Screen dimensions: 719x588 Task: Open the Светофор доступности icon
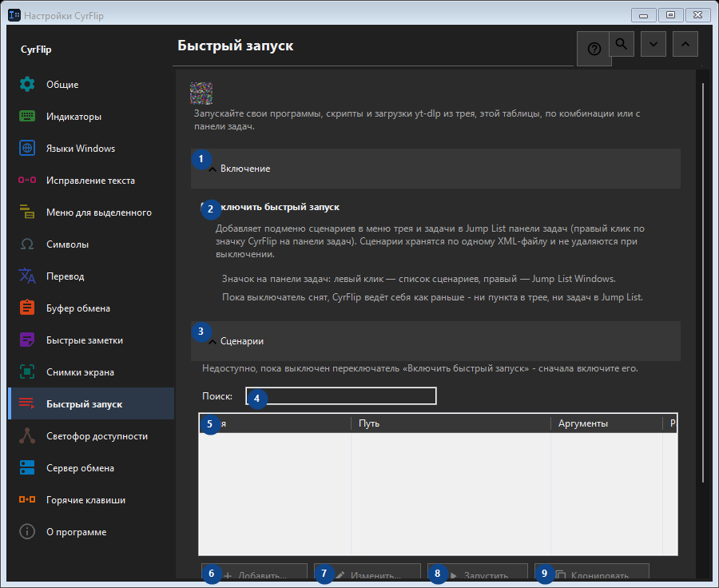pyautogui.click(x=27, y=435)
